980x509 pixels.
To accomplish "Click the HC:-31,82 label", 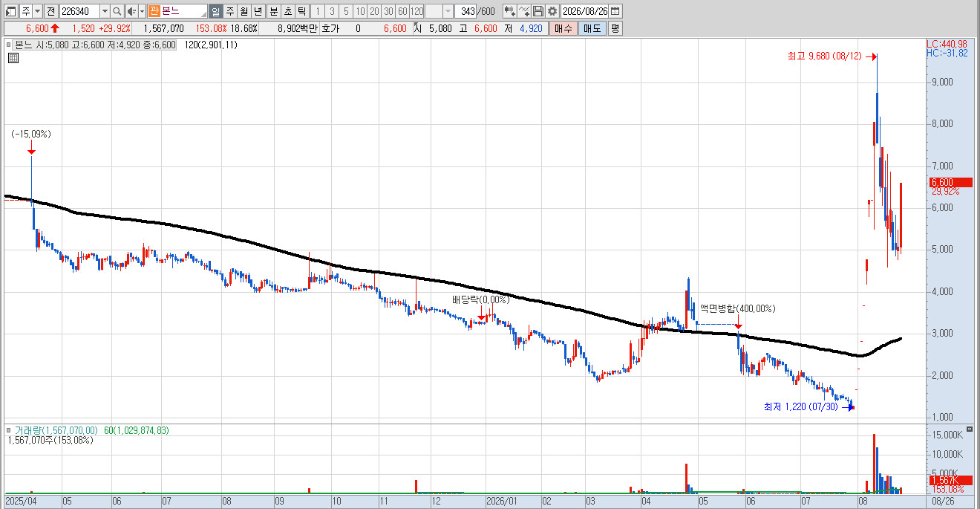I will (947, 53).
